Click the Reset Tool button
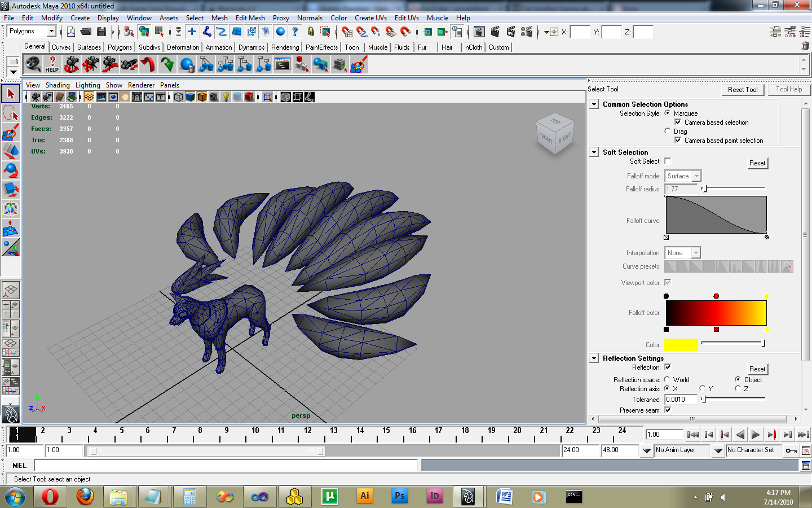Viewport: 812px width, 508px height. click(743, 90)
